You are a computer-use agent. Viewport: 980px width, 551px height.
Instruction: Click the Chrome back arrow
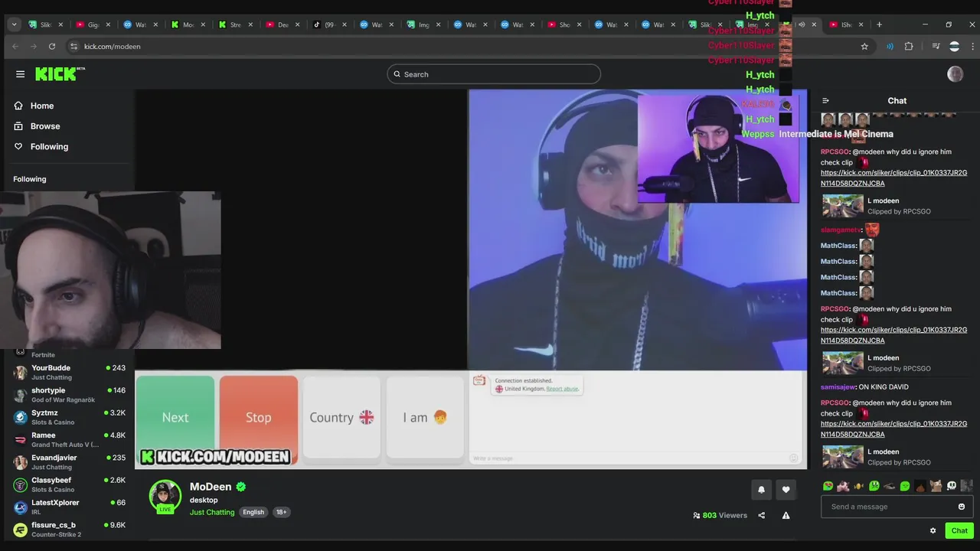click(x=15, y=46)
